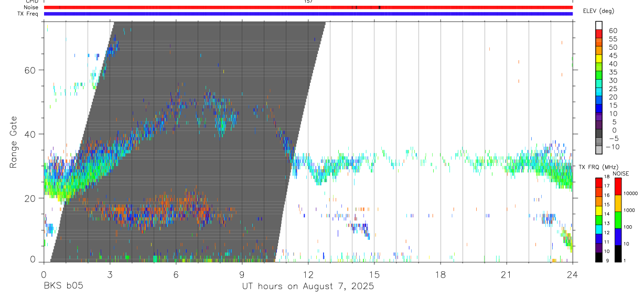Click noise legend label '1000'
This screenshot has width=644, height=297.
[x=629, y=210]
